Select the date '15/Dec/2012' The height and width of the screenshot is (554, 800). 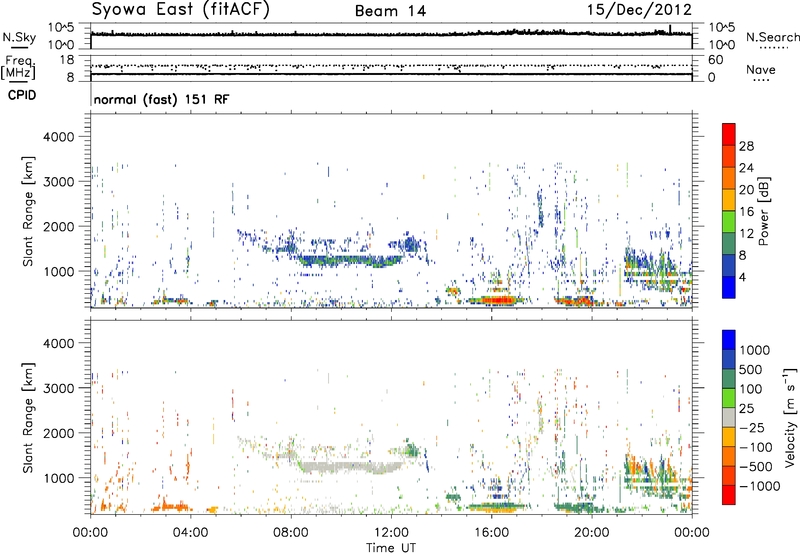click(x=639, y=10)
